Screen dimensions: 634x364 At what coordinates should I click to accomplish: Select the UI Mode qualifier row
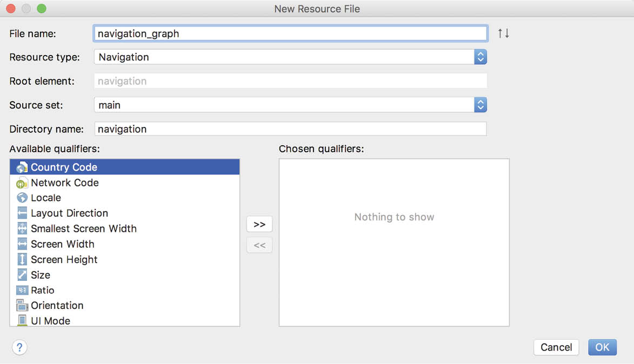coord(124,320)
